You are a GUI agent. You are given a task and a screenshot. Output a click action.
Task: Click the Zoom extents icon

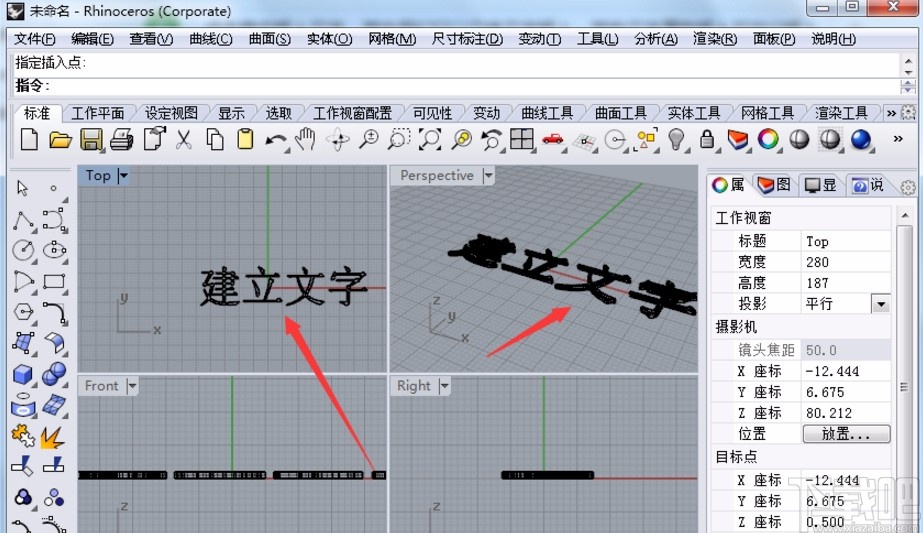pos(430,140)
